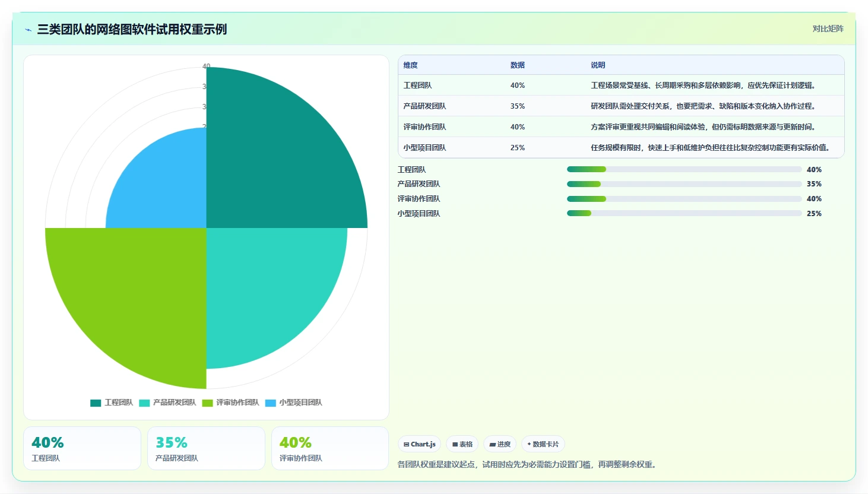This screenshot has width=868, height=494.
Task: Click the 评审协作团队 legend label
Action: [x=237, y=403]
